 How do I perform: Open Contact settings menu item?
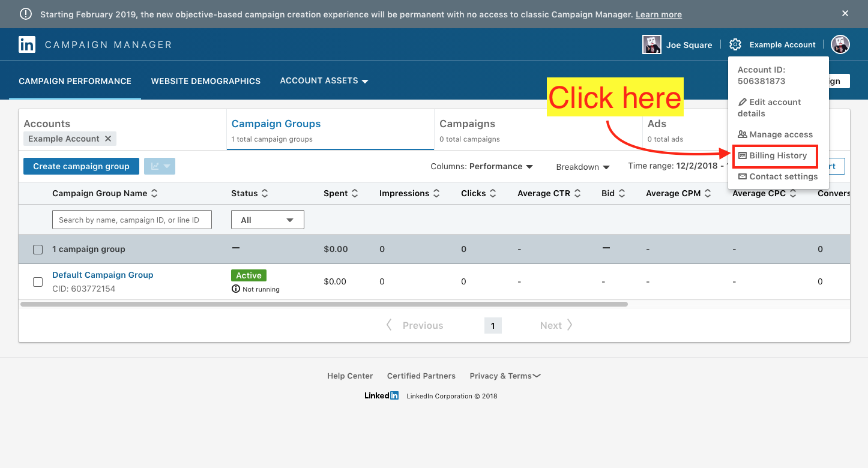click(778, 176)
